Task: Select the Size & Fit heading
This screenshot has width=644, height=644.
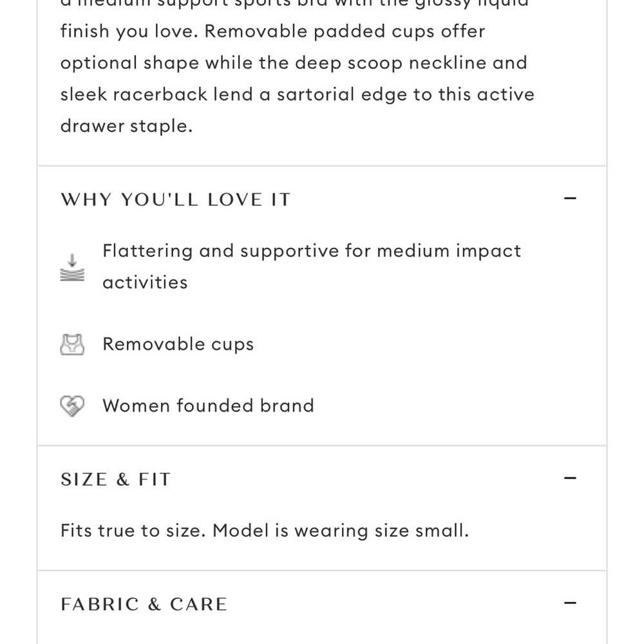Action: [115, 479]
